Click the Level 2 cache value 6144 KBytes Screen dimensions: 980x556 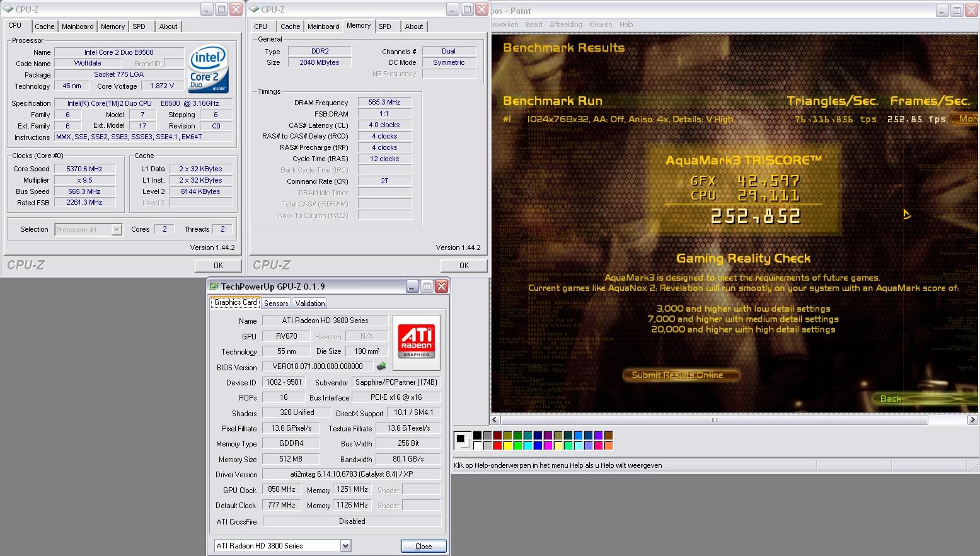point(201,191)
